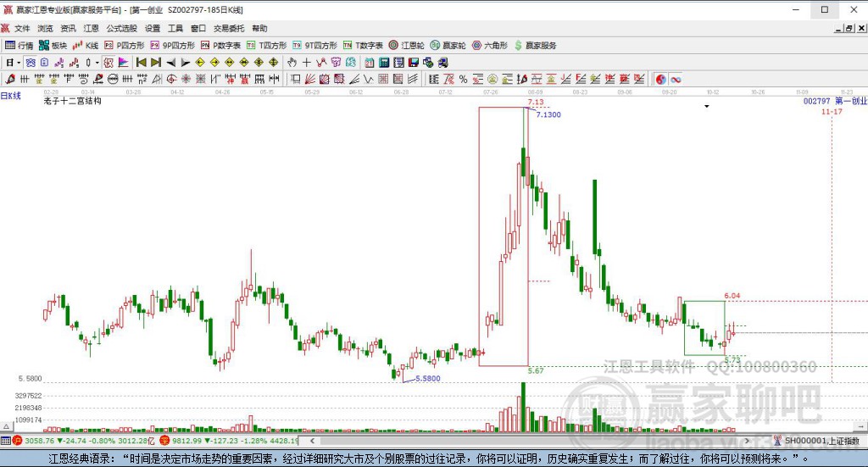Open the 9T四方形 tool
Image resolution: width=868 pixels, height=467 pixels.
click(315, 46)
